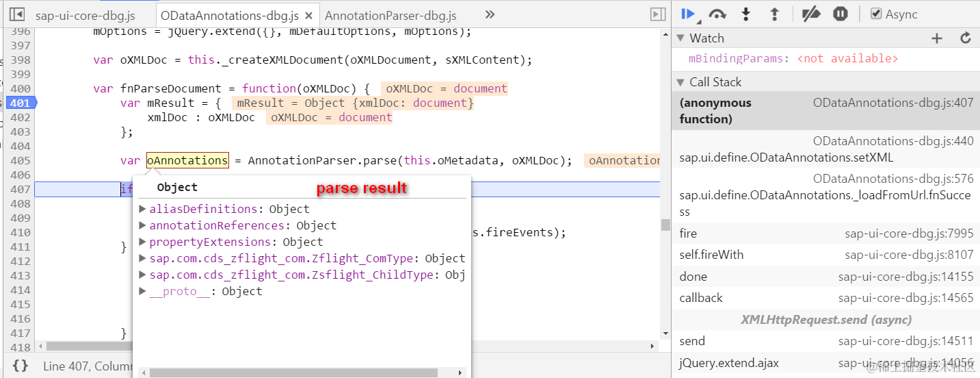Image resolution: width=980 pixels, height=378 pixels.
Task: Show more tabs overflow chevron
Action: pos(490,14)
